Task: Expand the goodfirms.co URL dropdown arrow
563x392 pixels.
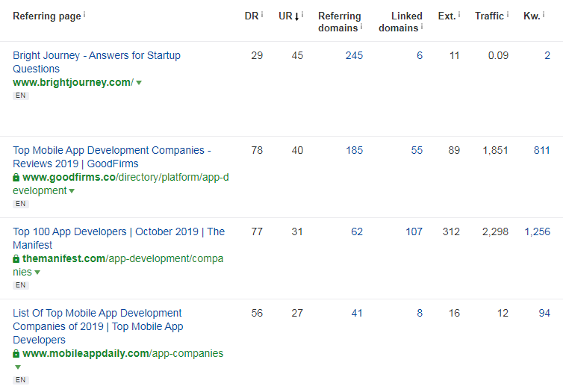Action: [72, 191]
